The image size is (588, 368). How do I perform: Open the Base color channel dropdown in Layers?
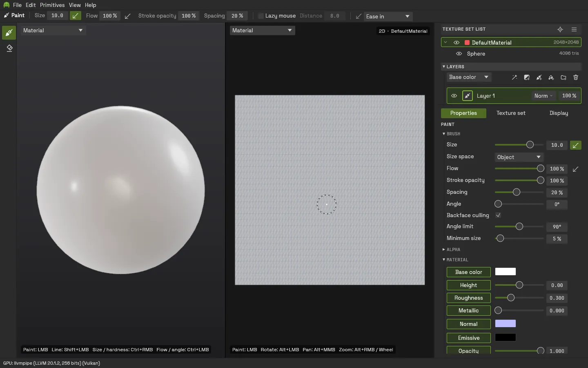tap(469, 77)
